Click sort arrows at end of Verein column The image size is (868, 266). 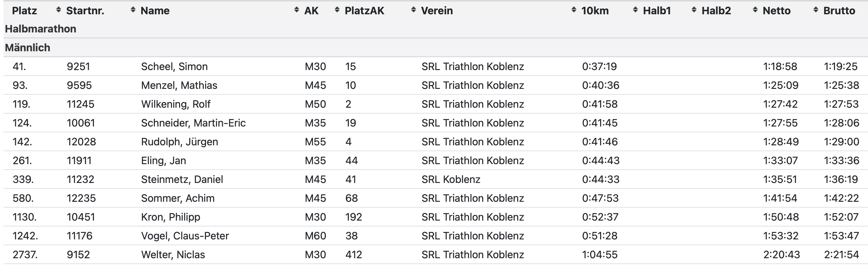pos(574,10)
